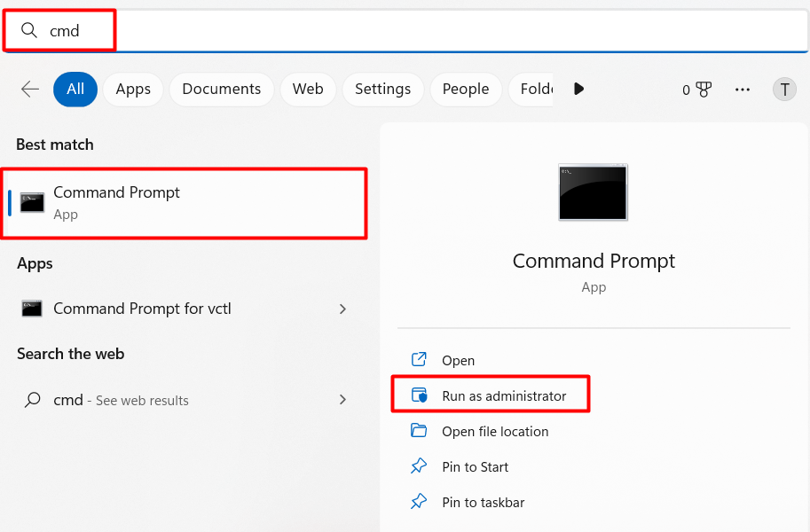810x532 pixels.
Task: Click inside the cmd search field
Action: 80,30
